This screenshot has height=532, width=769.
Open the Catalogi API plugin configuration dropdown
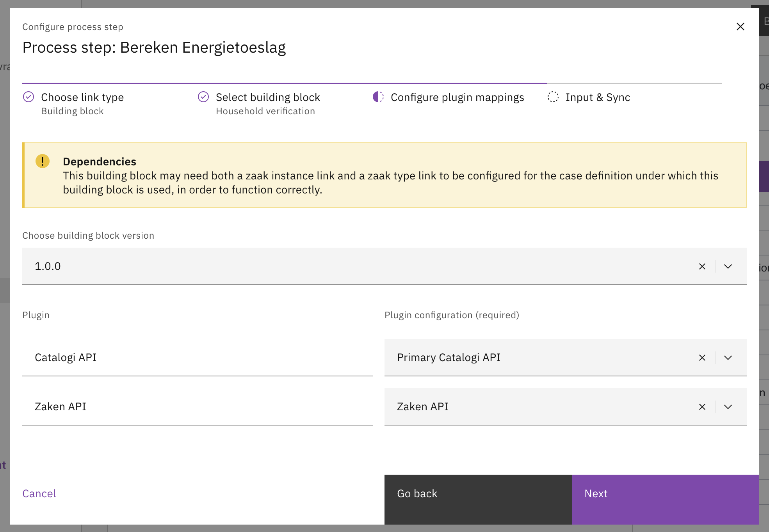coord(728,358)
